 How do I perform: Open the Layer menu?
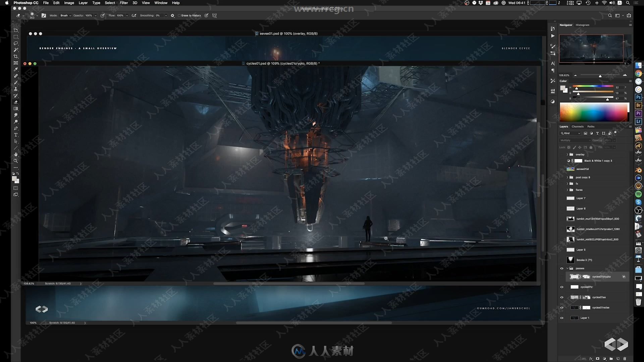(x=83, y=3)
